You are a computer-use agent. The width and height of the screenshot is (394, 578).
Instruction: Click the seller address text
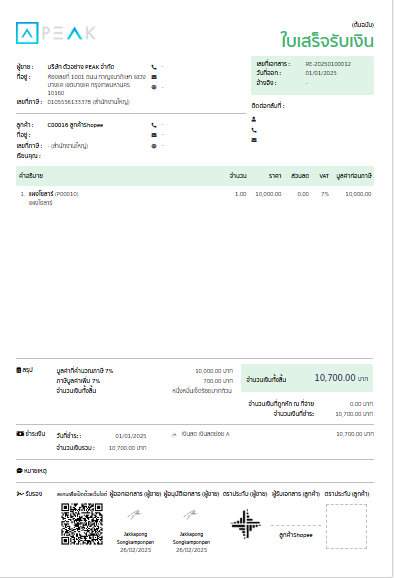pos(97,85)
